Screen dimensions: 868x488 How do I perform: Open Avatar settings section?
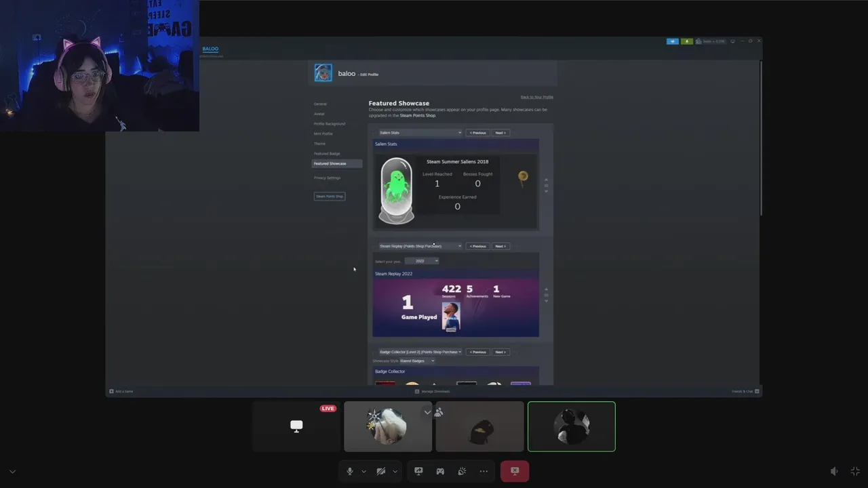[x=319, y=114]
